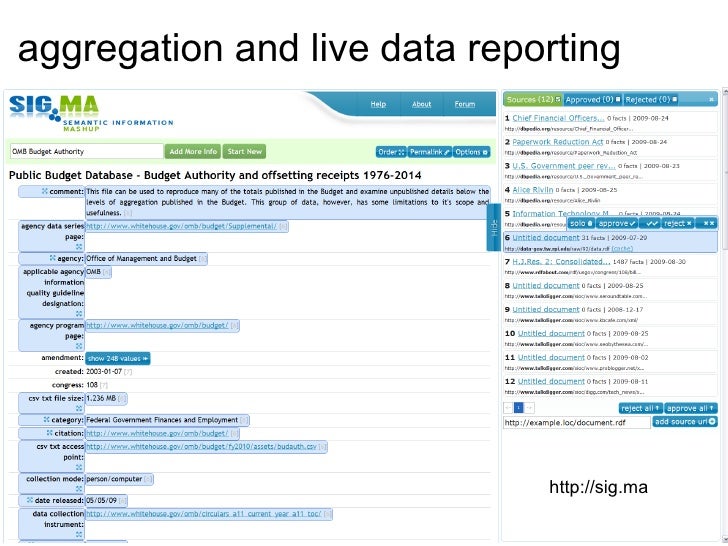Click the created date value 2003-01-07
The width and height of the screenshot is (728, 546).
(104, 371)
